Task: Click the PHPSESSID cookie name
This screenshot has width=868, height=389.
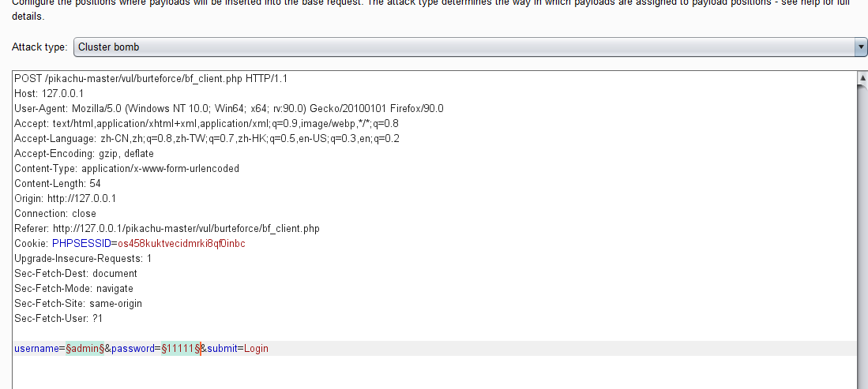Action: coord(81,244)
